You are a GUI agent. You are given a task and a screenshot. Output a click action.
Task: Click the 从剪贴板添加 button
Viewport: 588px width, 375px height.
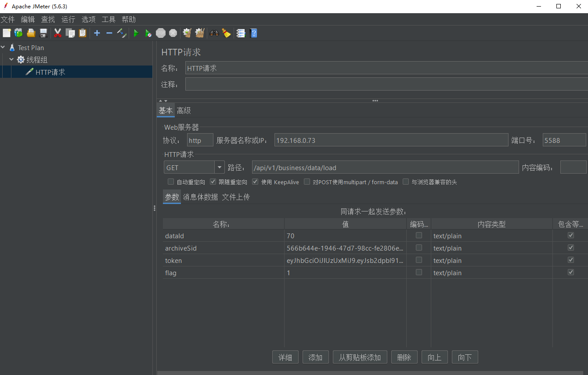point(360,357)
